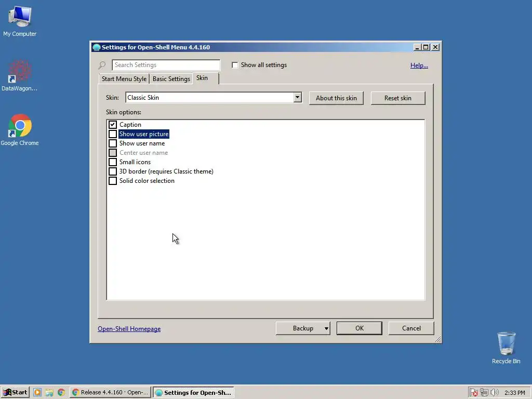532x399 pixels.
Task: Minimize the Open-Shell settings window
Action: (417, 47)
